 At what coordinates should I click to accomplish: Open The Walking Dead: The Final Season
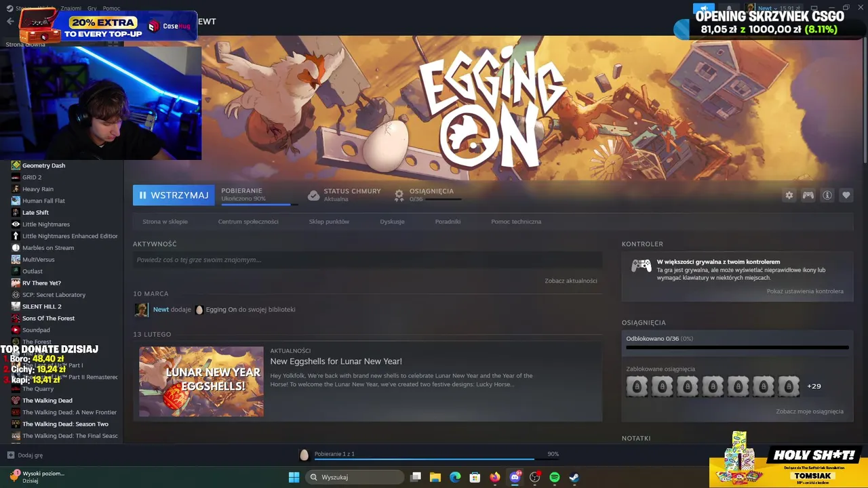pyautogui.click(x=69, y=436)
